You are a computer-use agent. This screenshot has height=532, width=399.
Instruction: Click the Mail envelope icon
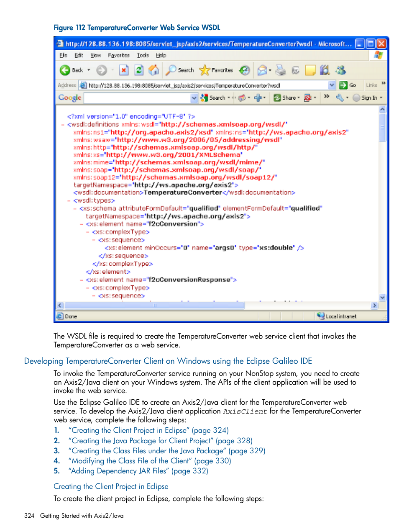click(262, 70)
